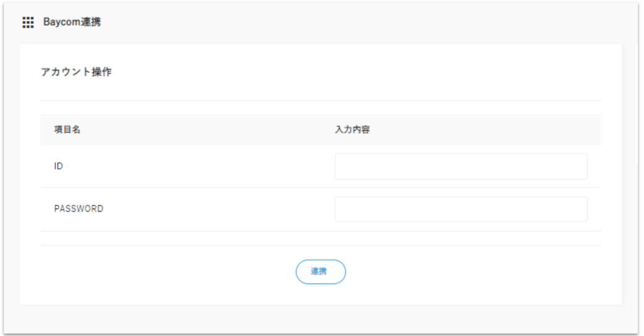Click the ID row label
The height and width of the screenshot is (336, 644).
click(59, 166)
